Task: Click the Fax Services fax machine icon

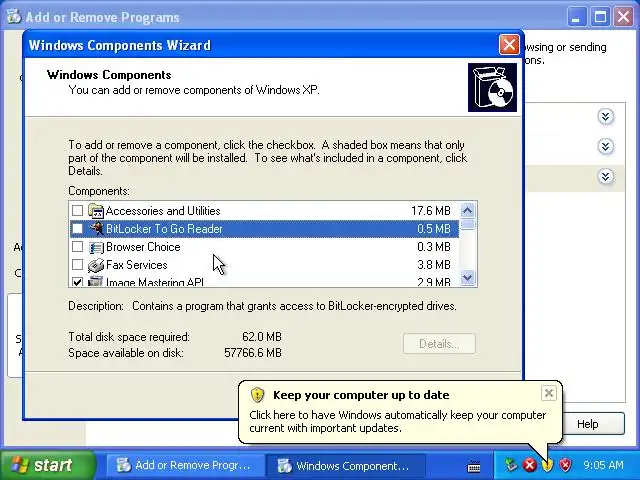Action: pyautogui.click(x=96, y=265)
